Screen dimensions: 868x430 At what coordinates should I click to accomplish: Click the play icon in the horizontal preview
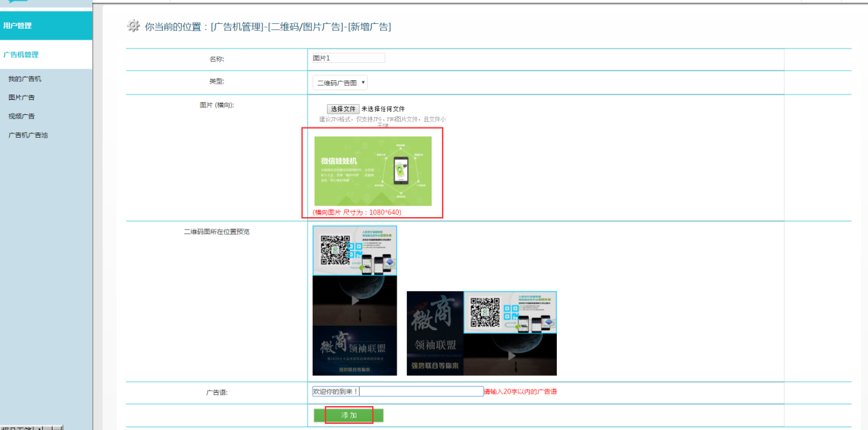tap(511, 355)
